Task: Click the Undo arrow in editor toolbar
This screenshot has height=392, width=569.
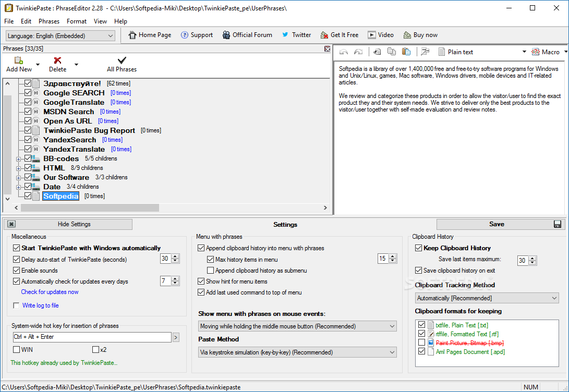Action: pyautogui.click(x=343, y=52)
